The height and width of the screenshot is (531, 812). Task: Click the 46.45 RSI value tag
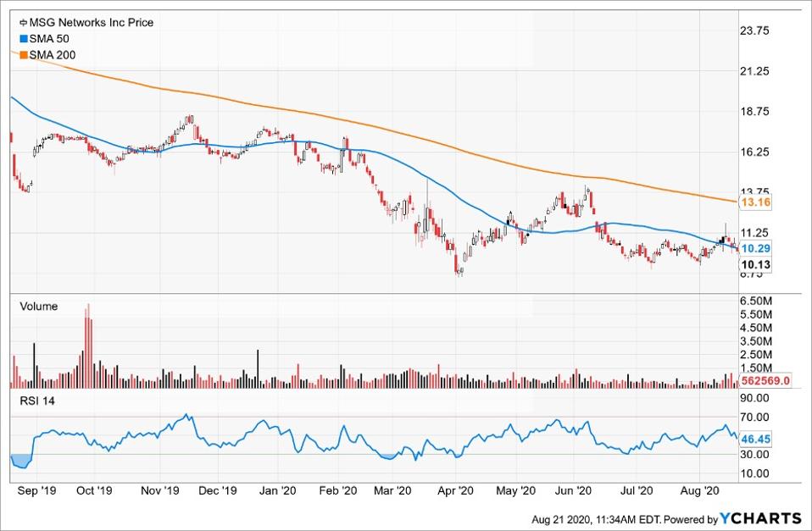[x=755, y=439]
